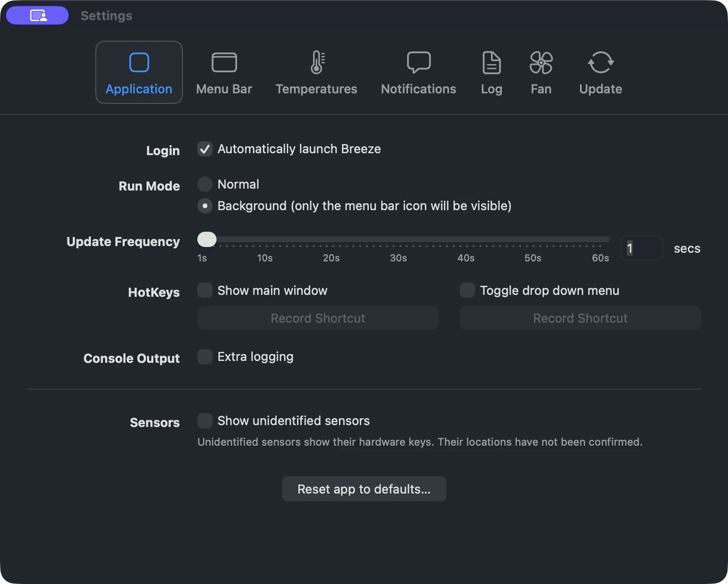Click the Update Frequency slider thumb
Screen dimensions: 728x584
tap(207, 239)
